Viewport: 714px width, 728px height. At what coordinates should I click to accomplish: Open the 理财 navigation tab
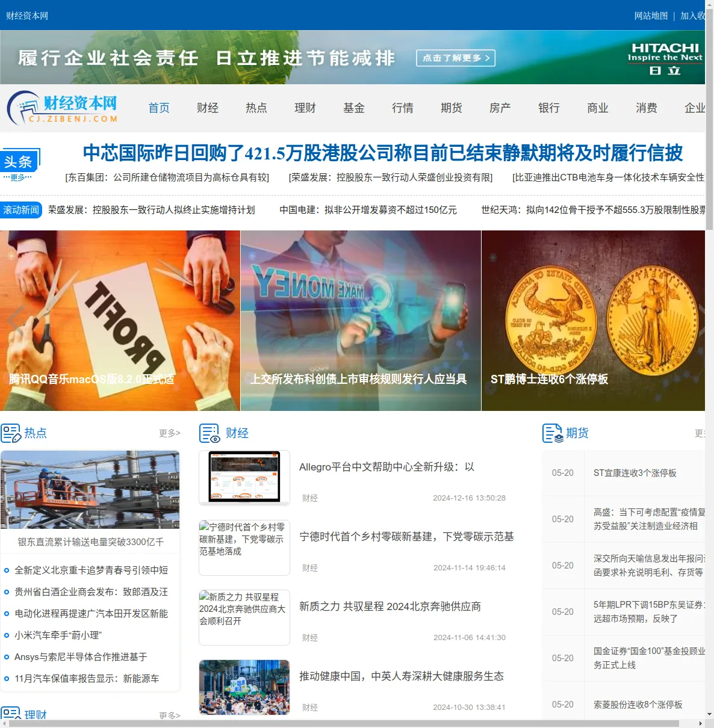tap(305, 108)
